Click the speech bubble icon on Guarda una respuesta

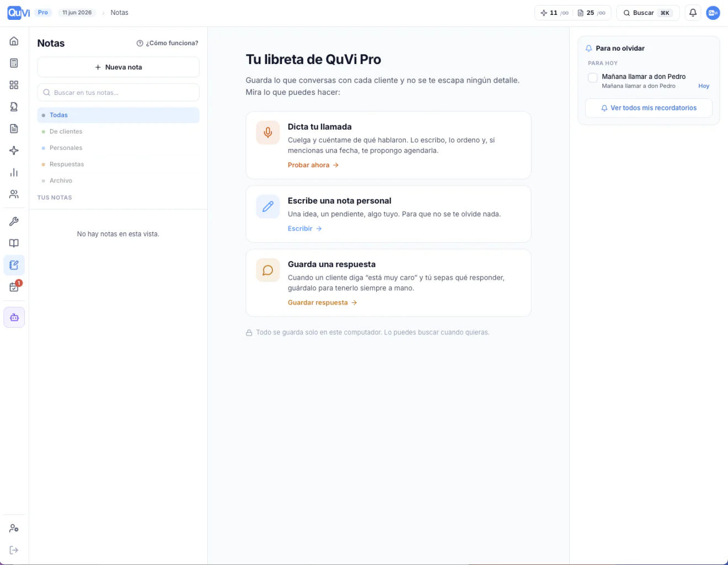click(268, 270)
